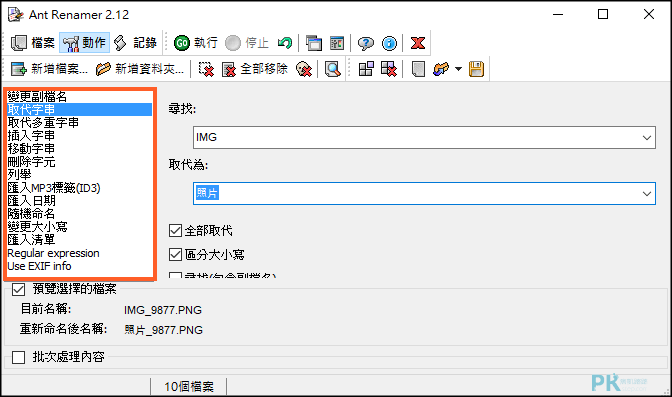Click new name 照片_9877.PNG
This screenshot has height=397, width=672.
point(163,330)
